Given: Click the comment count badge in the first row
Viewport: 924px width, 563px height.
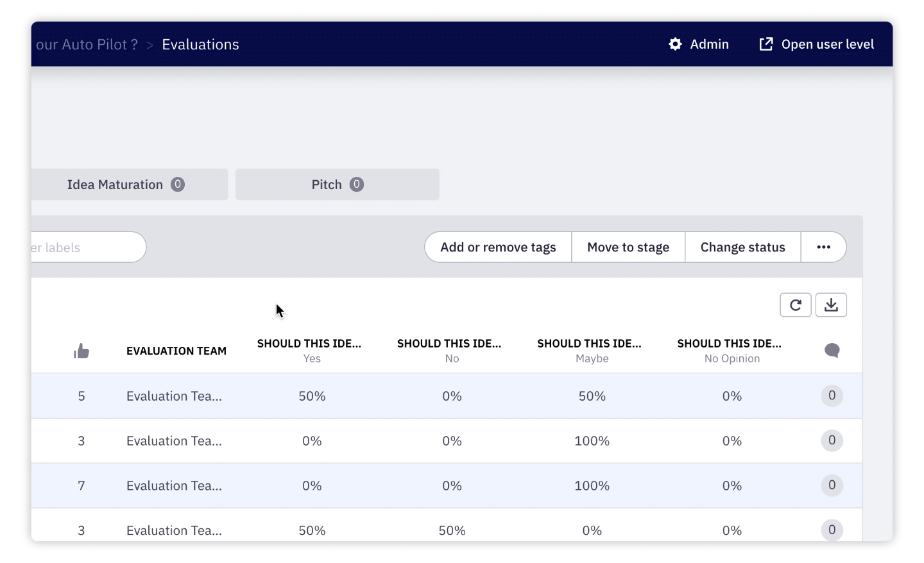Looking at the screenshot, I should [x=832, y=396].
